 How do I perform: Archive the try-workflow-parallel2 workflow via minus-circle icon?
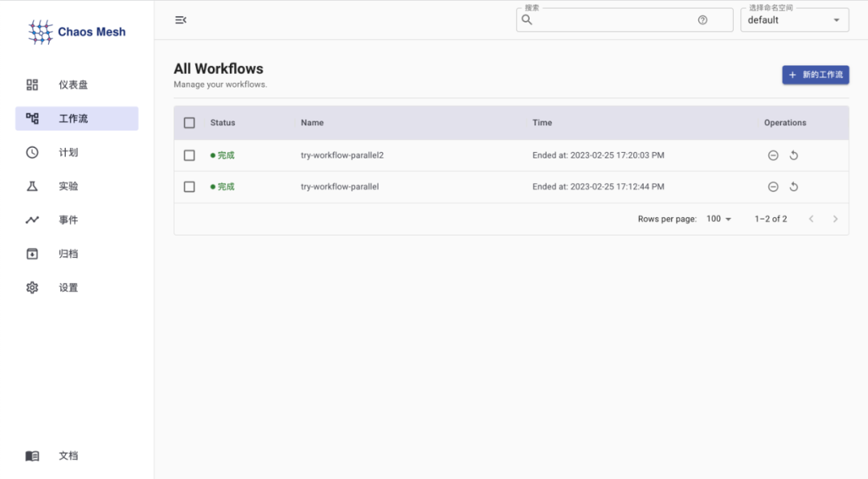(773, 156)
